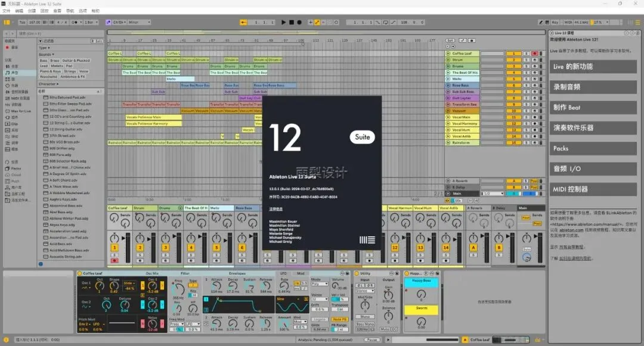The width and height of the screenshot is (644, 346).
Task: Open the 录制音频 lesson
Action: (593, 87)
